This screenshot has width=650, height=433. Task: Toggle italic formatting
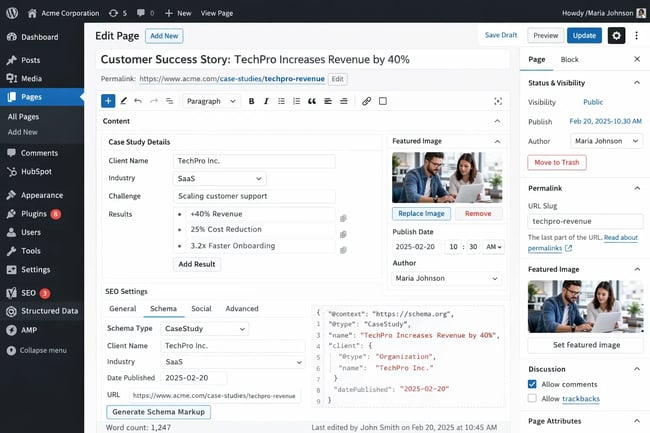(x=266, y=101)
